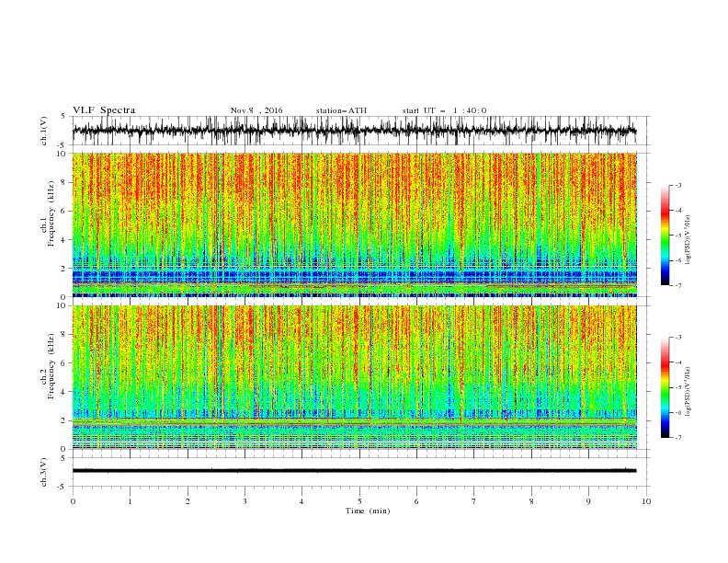Viewport: 728px width, 563px height.
Task: Click the date text "Nov.8 , 2016"
Action: tap(256, 110)
